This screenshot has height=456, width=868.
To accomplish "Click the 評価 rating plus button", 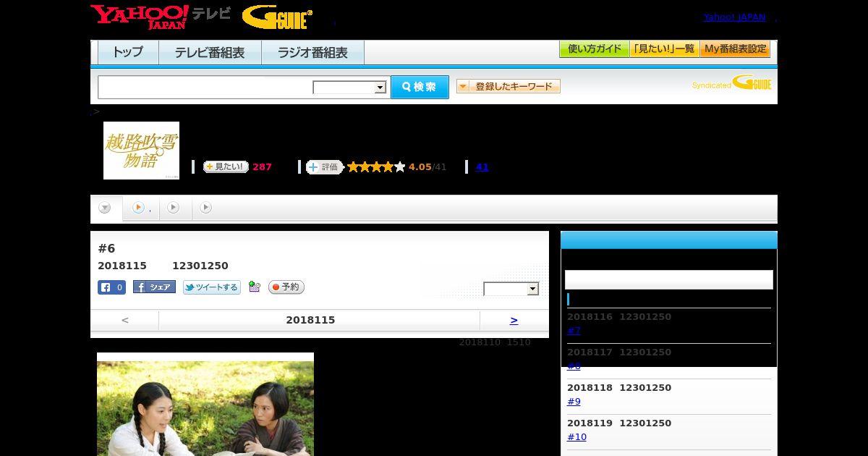I will pyautogui.click(x=324, y=167).
